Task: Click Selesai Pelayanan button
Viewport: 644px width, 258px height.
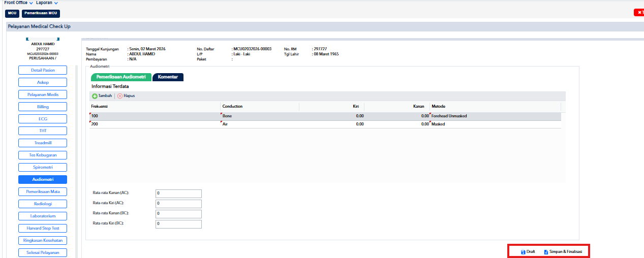Action: click(43, 252)
